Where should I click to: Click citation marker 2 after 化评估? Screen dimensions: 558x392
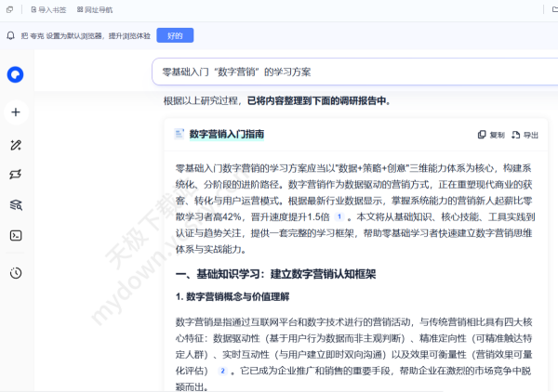click(222, 371)
